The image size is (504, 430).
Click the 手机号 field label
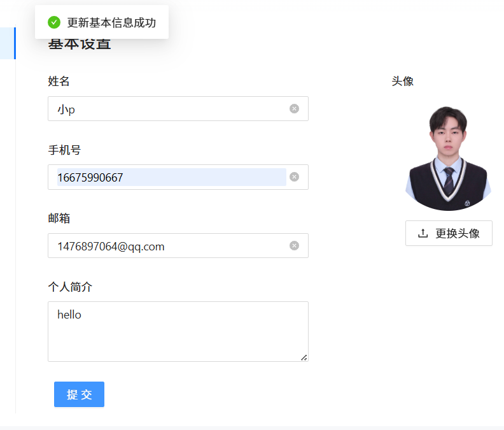64,150
